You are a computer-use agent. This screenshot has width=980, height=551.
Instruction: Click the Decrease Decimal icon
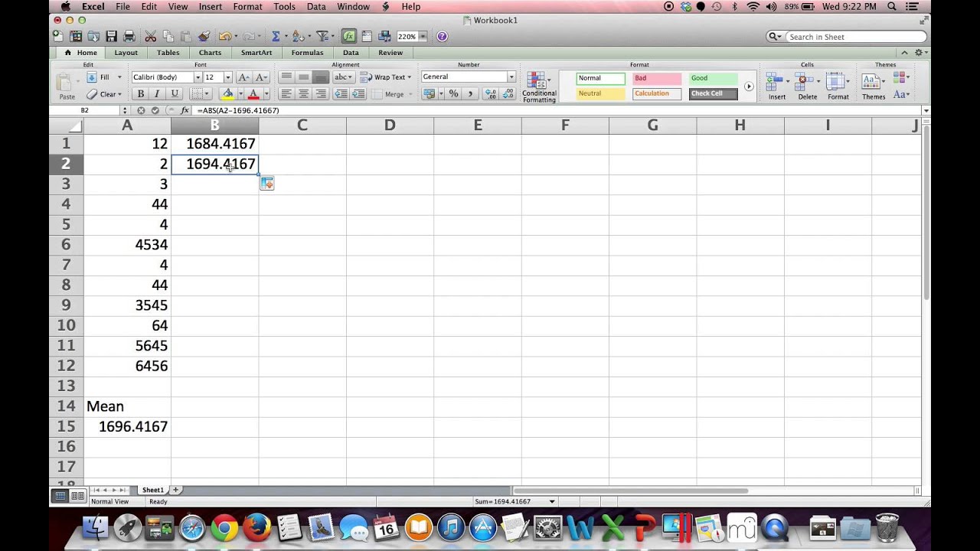click(x=508, y=94)
